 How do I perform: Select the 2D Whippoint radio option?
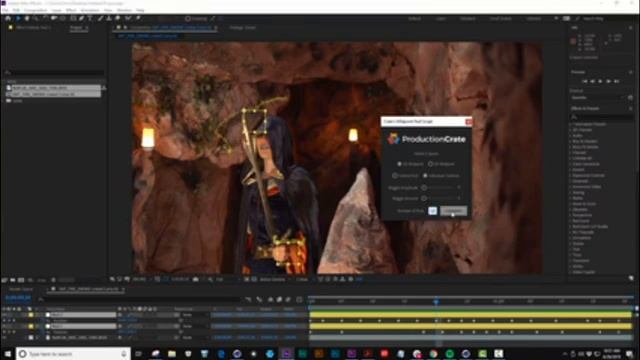coord(400,164)
